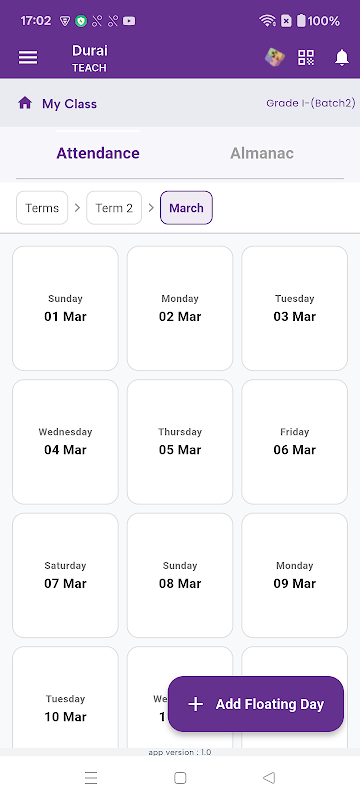
Task: Tap the QR code scanner icon
Action: click(306, 58)
